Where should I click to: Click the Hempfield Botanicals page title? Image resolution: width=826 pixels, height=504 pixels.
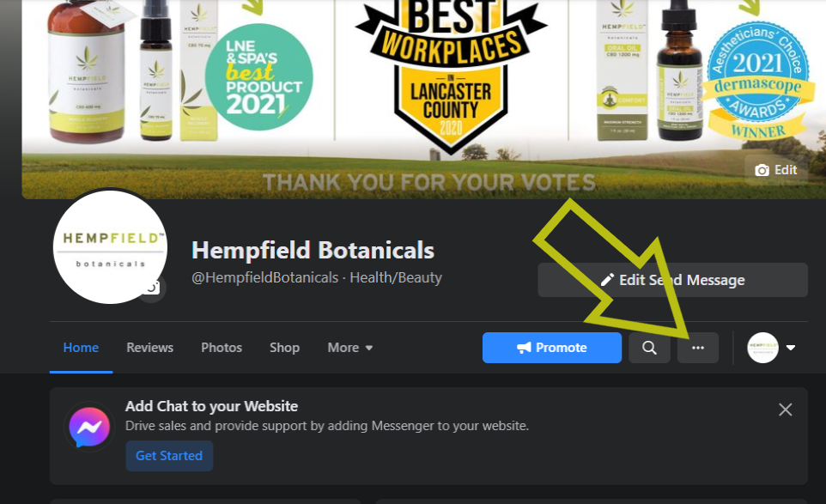coord(313,250)
